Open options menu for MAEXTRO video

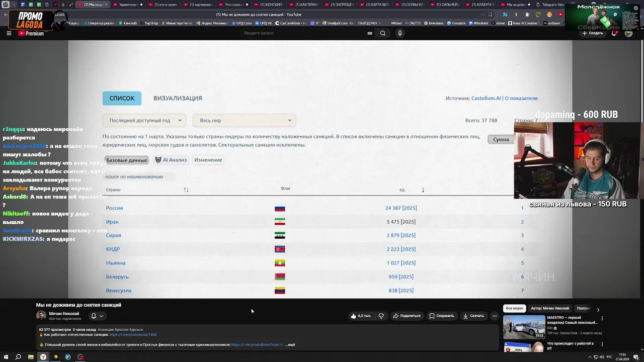tap(602, 318)
